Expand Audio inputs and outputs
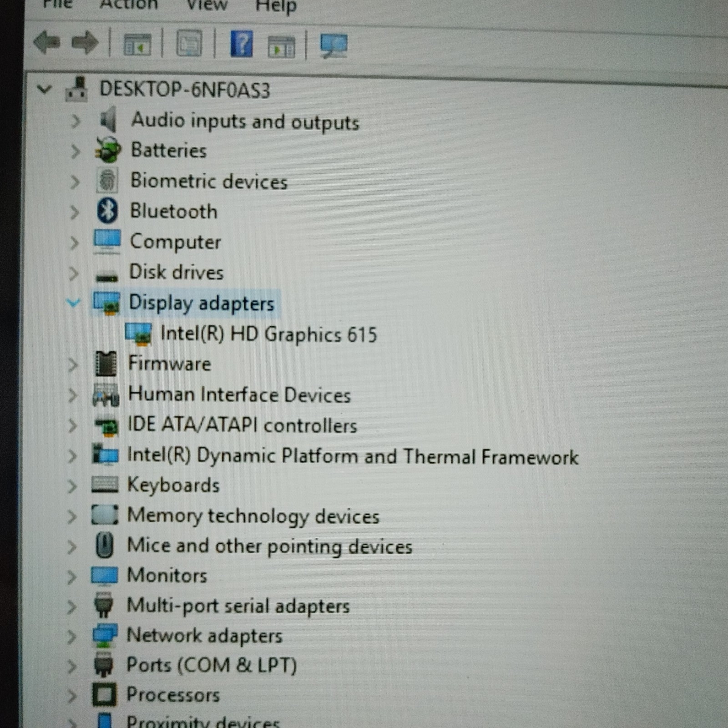 pyautogui.click(x=76, y=121)
